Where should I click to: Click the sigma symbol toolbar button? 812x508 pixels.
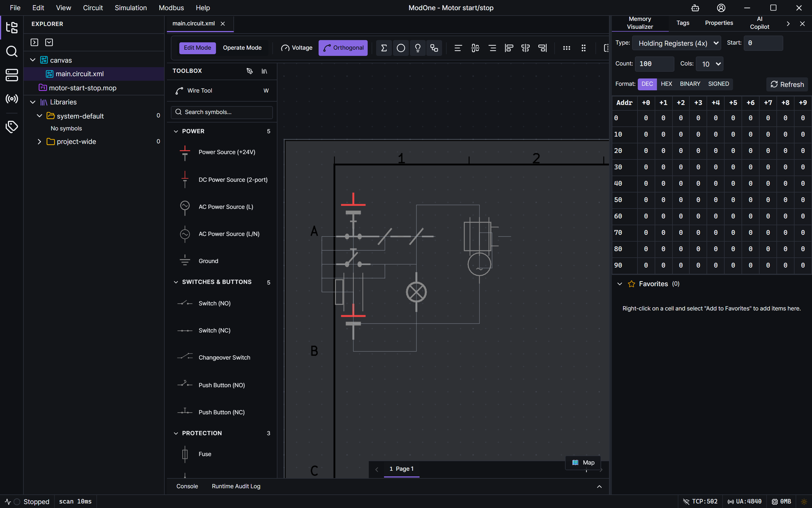[384, 48]
